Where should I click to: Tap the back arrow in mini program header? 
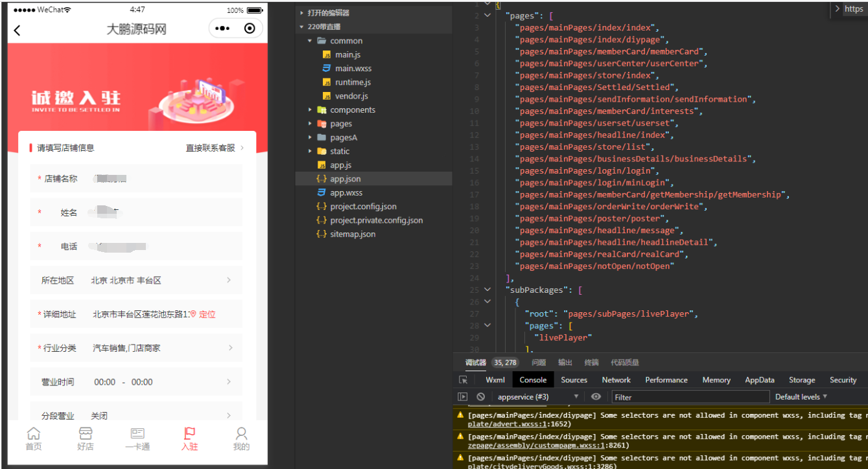click(x=18, y=30)
